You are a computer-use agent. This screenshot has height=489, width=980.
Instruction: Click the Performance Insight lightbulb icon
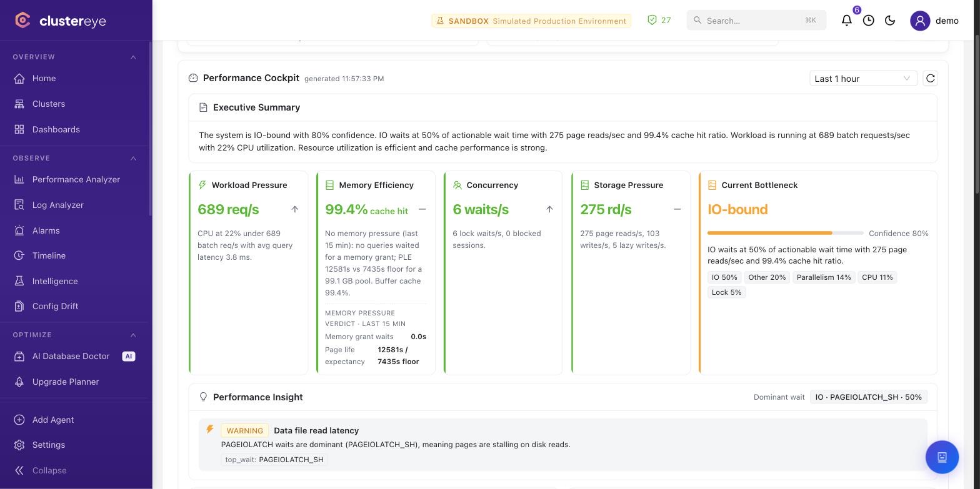[203, 397]
